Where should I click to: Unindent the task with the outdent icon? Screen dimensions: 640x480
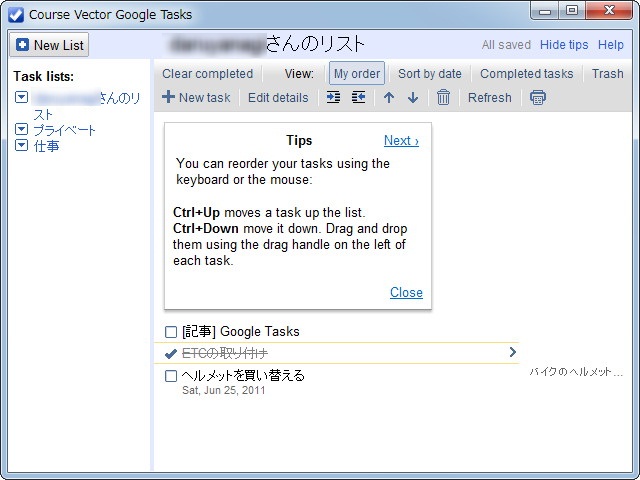tap(358, 98)
